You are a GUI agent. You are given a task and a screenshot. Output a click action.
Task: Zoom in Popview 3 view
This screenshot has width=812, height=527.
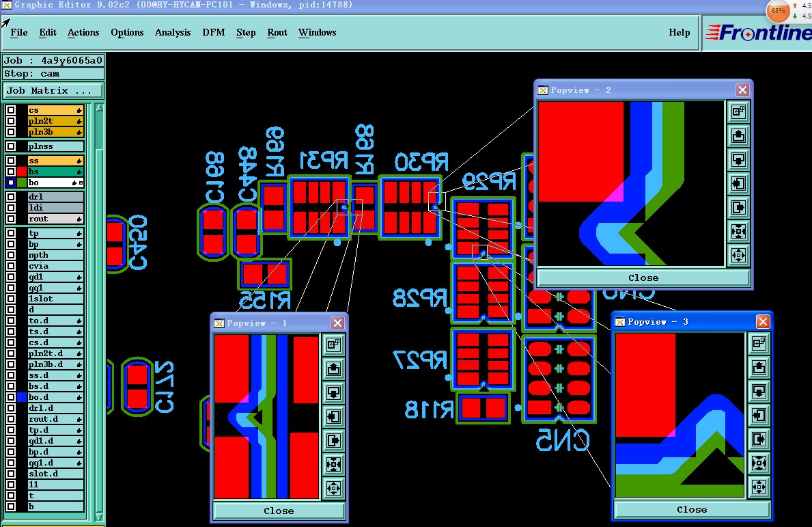tap(759, 463)
